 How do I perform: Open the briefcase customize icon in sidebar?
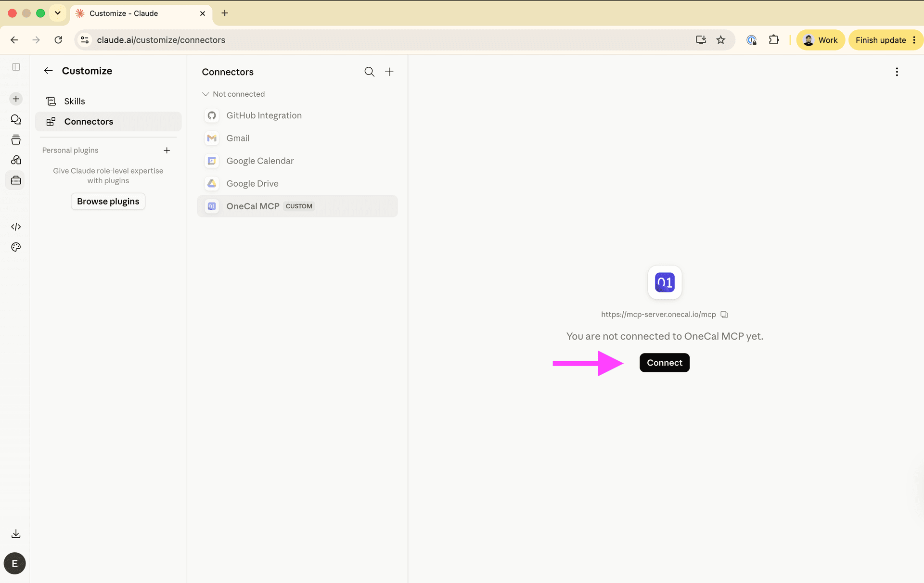16,180
